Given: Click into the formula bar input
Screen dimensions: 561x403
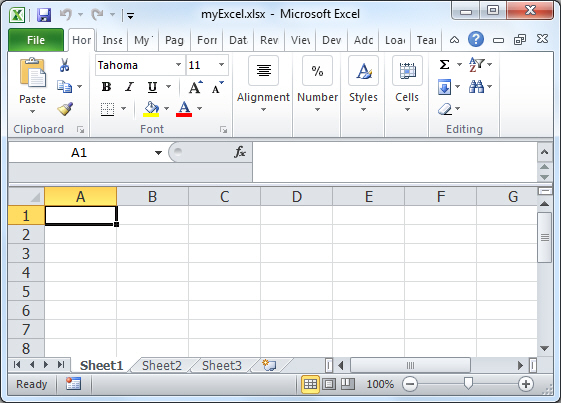Looking at the screenshot, I should [x=395, y=161].
